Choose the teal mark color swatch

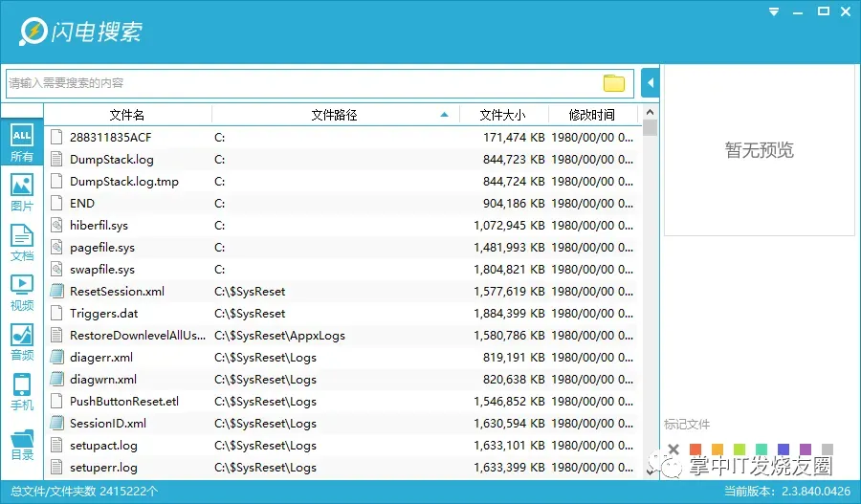762,449
